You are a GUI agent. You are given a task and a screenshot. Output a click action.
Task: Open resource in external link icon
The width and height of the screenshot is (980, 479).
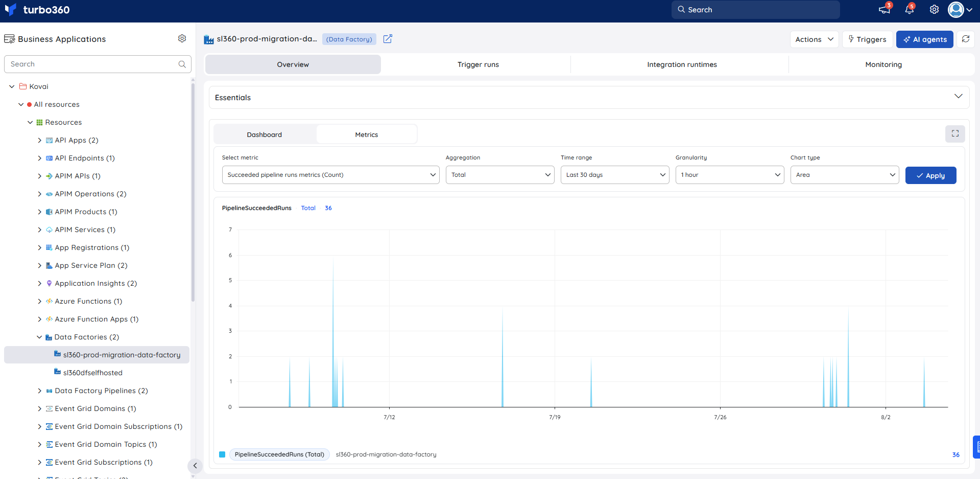point(388,39)
